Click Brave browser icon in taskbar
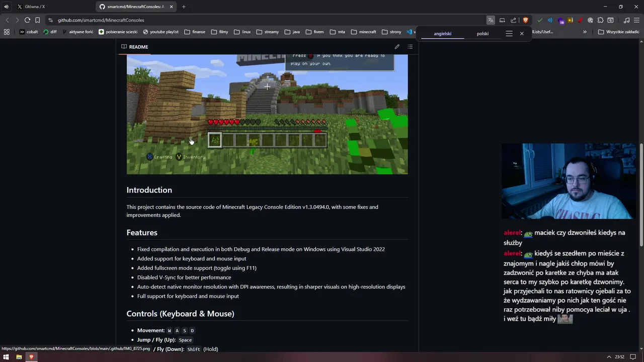 click(x=31, y=357)
